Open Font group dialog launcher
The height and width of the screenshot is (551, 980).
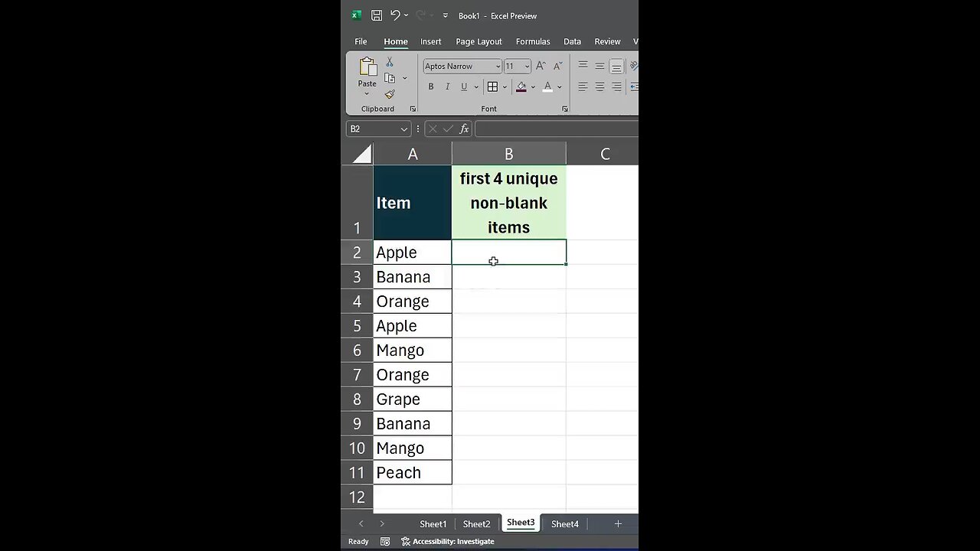point(565,109)
